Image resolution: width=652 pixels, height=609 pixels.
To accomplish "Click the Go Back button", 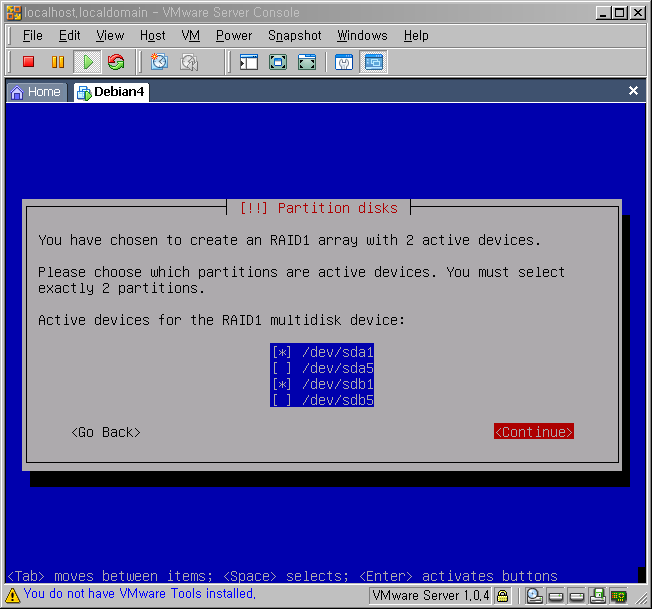I will pos(106,432).
